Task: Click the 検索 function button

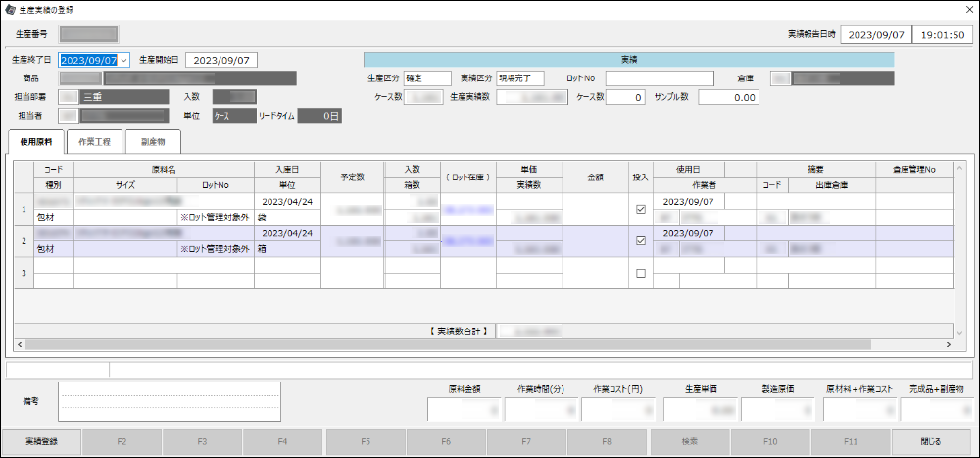Action: coord(690,442)
